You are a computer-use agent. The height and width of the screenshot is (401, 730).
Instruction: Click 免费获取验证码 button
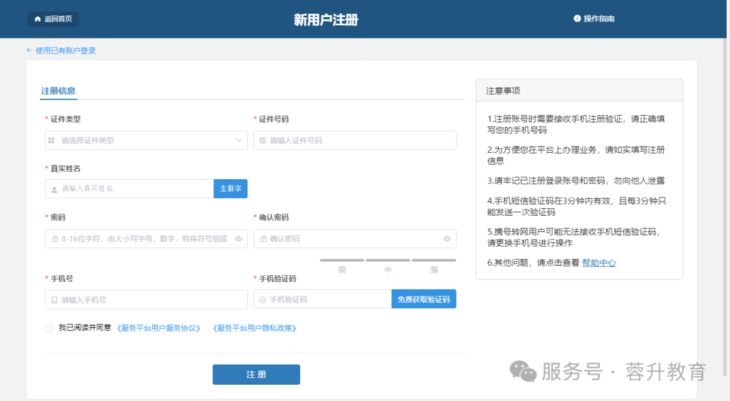coord(423,299)
